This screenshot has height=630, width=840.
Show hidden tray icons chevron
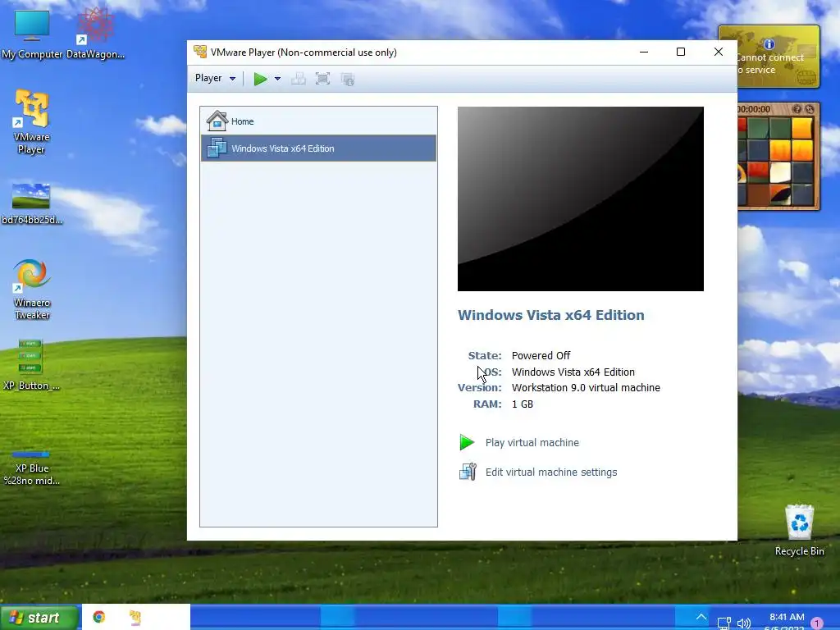point(701,617)
